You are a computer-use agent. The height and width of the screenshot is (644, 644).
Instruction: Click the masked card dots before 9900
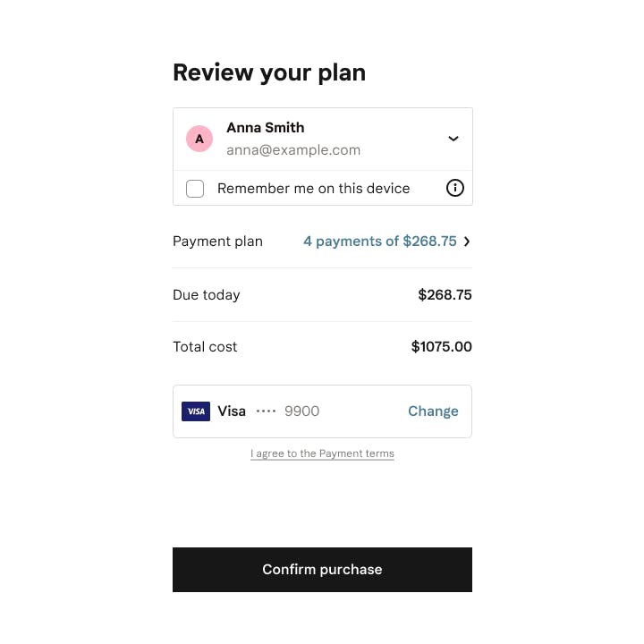pos(266,411)
